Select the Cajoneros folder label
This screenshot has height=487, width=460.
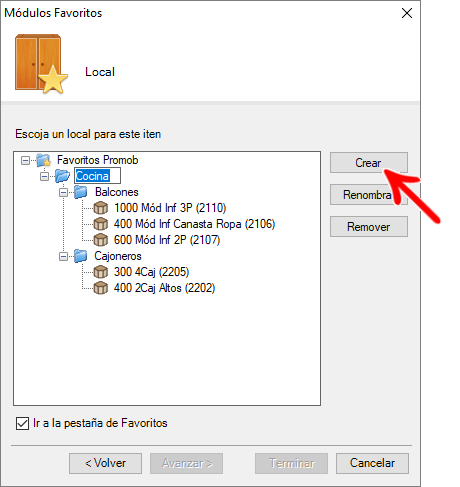click(118, 256)
